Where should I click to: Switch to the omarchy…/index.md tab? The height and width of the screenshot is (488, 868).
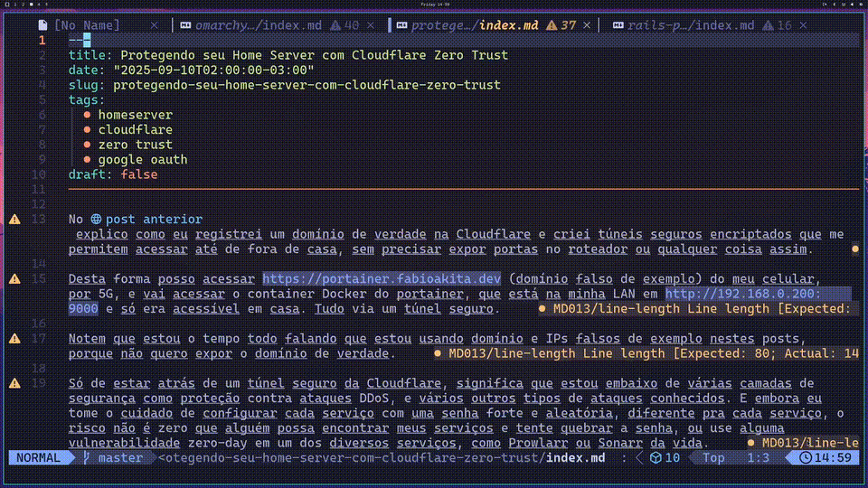point(259,25)
